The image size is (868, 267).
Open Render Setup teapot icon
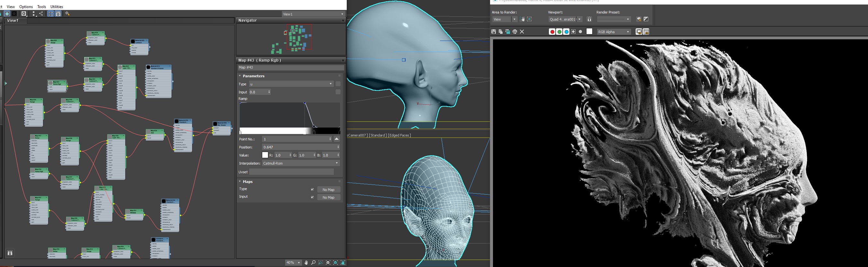(638, 19)
